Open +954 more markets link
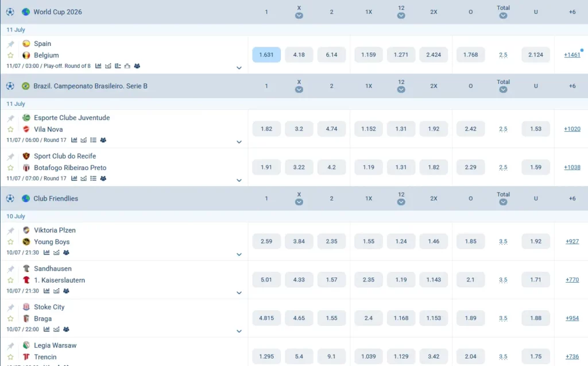 [x=572, y=318]
